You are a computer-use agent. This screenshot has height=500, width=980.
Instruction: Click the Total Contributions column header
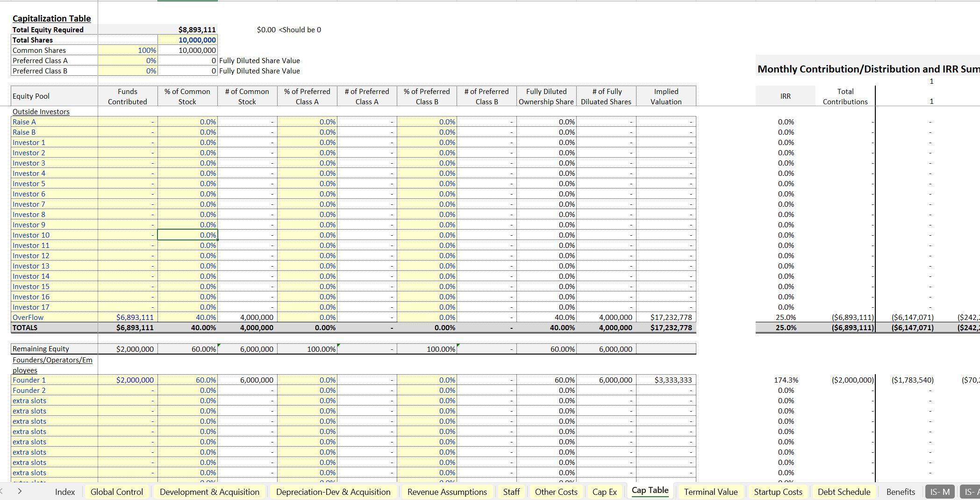(x=845, y=96)
